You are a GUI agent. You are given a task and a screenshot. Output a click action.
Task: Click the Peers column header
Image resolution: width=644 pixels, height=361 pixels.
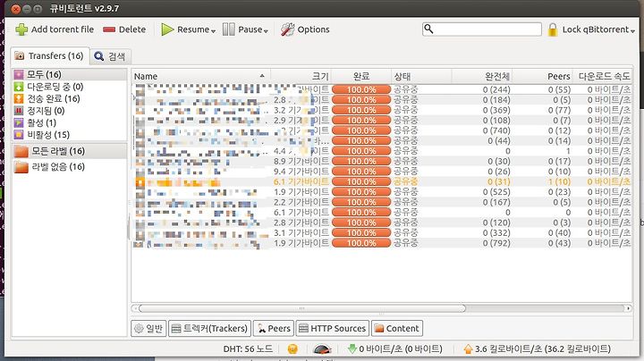pyautogui.click(x=542, y=76)
